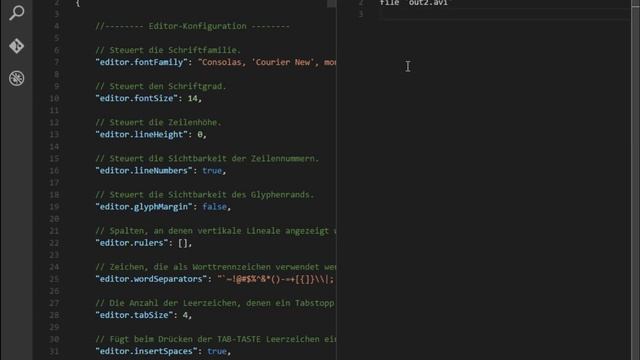Click the false value of editor.glyphMargin

pyautogui.click(x=215, y=207)
